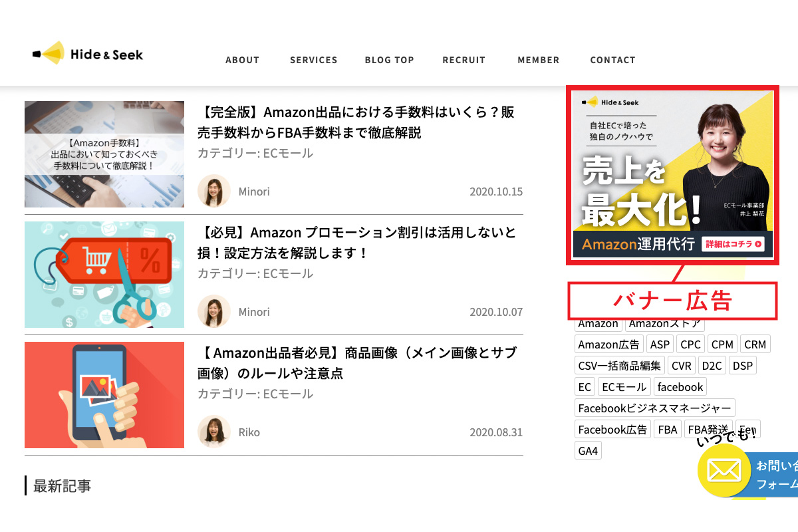Select the CSV一括商品編集 tag
Image resolution: width=798 pixels, height=532 pixels.
click(620, 366)
